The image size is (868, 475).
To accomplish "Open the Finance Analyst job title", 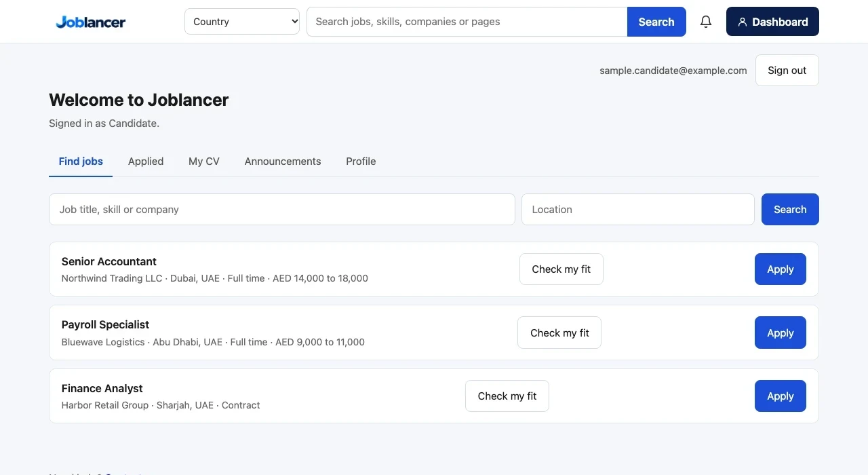I will coord(102,388).
